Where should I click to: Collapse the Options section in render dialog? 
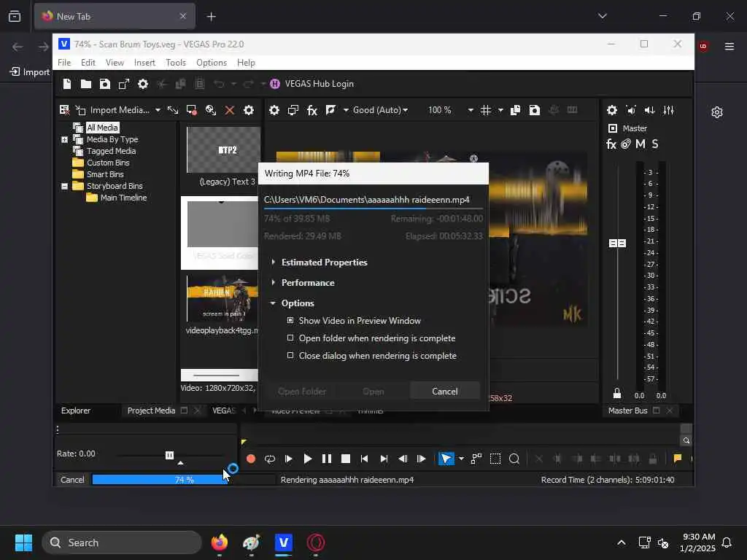click(273, 303)
